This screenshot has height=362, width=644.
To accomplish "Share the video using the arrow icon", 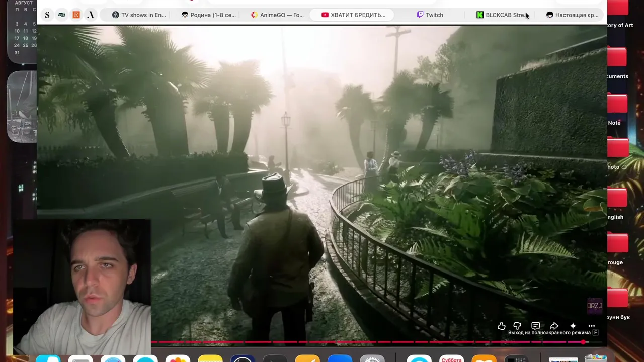I will [554, 326].
